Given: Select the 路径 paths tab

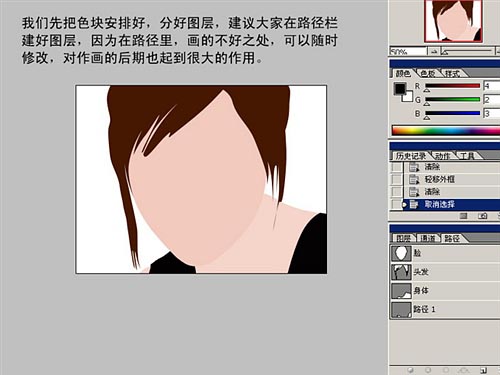Looking at the screenshot, I should (x=452, y=238).
